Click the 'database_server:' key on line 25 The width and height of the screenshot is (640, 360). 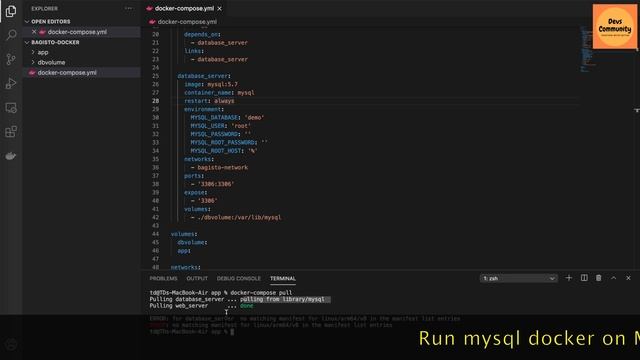coord(204,76)
